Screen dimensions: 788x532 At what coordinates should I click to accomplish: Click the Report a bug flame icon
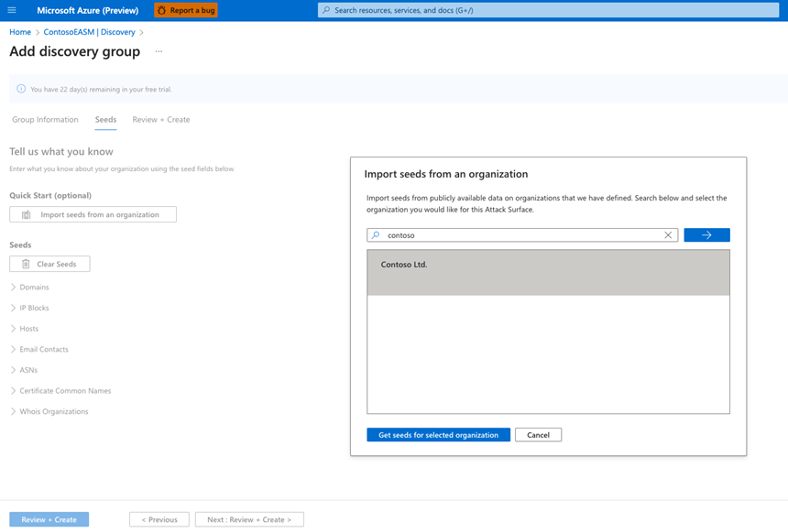coord(160,10)
